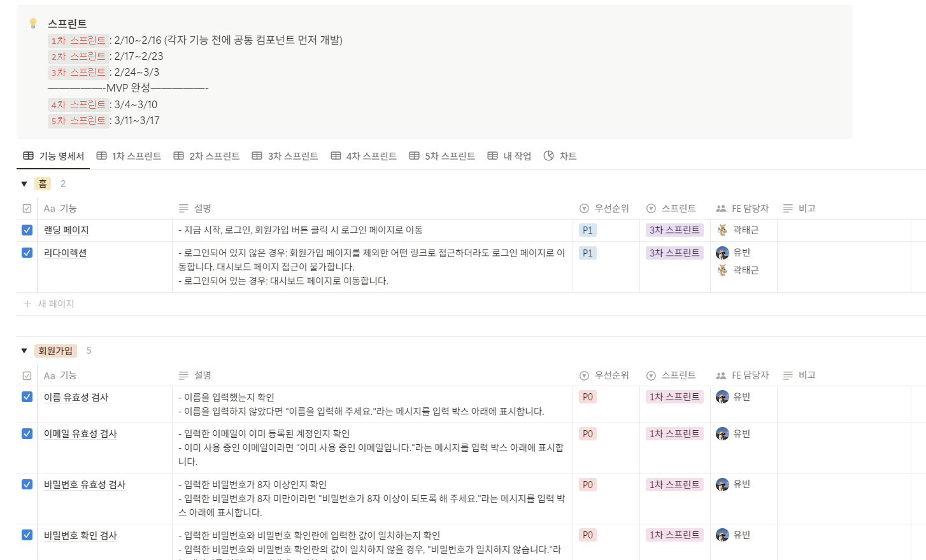This screenshot has width=926, height=560.
Task: Switch to the 2차 스프린트 tab
Action: coord(207,156)
